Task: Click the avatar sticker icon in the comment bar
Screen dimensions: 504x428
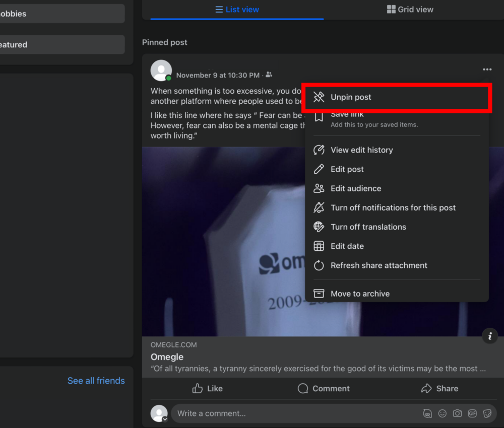Action: tap(427, 413)
